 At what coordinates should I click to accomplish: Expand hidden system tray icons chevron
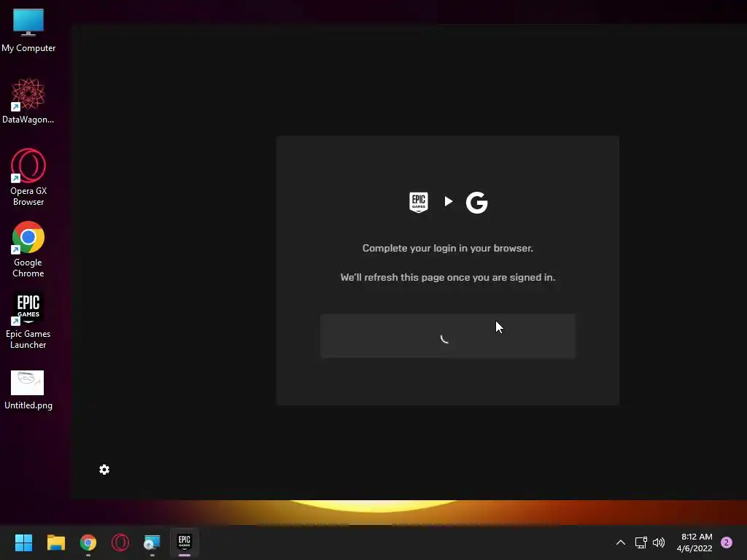coord(621,542)
